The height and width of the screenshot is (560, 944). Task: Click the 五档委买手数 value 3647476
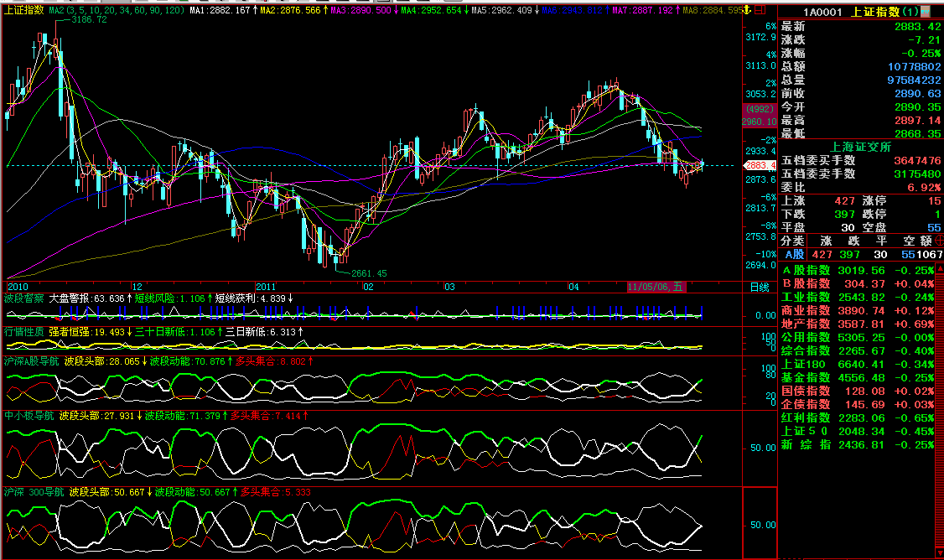click(917, 161)
